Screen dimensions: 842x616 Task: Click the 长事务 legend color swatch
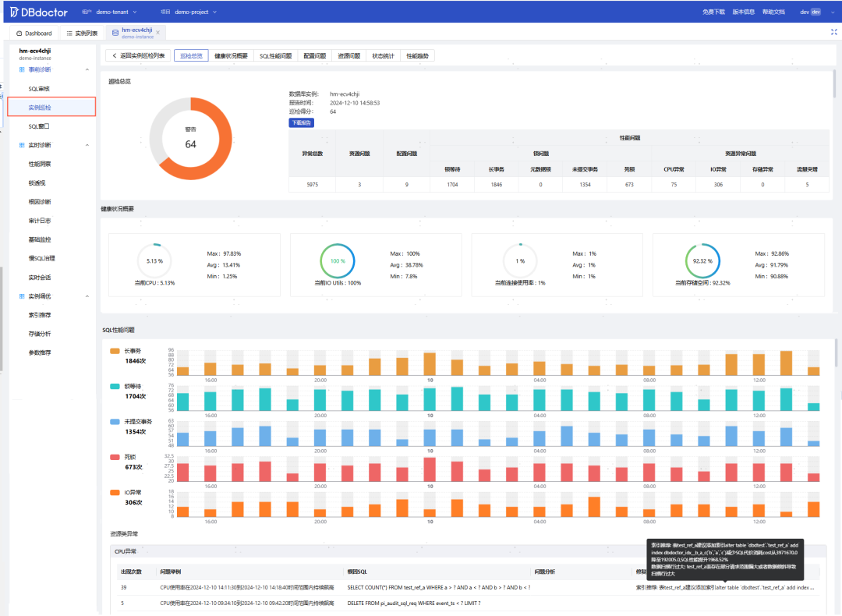[115, 351]
